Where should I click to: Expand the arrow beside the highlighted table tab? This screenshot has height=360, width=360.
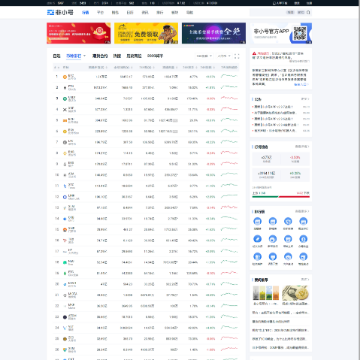click(84, 56)
